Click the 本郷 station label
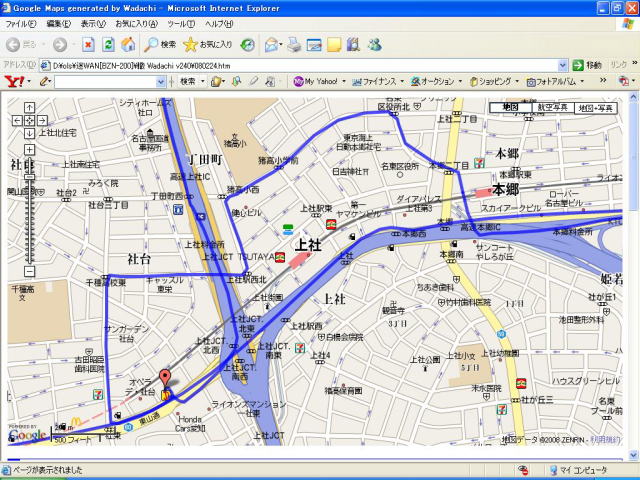This screenshot has width=640, height=480. pyautogui.click(x=506, y=189)
